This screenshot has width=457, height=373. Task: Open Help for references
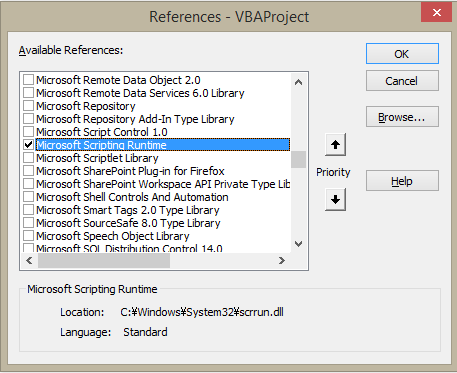(x=402, y=181)
